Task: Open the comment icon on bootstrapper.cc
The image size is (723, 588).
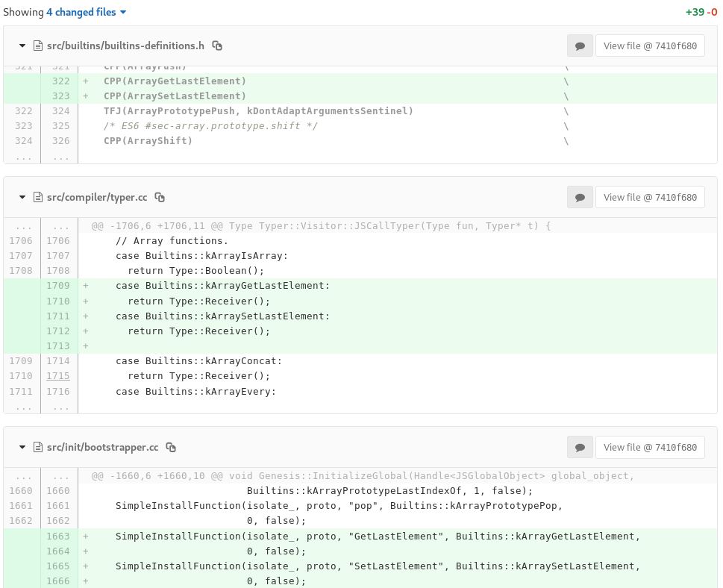Action: coord(580,447)
